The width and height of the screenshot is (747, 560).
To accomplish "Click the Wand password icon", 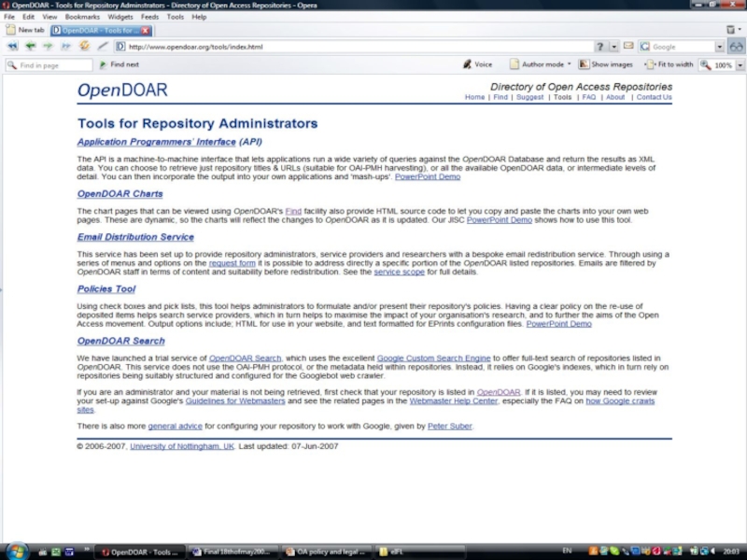I will point(103,46).
